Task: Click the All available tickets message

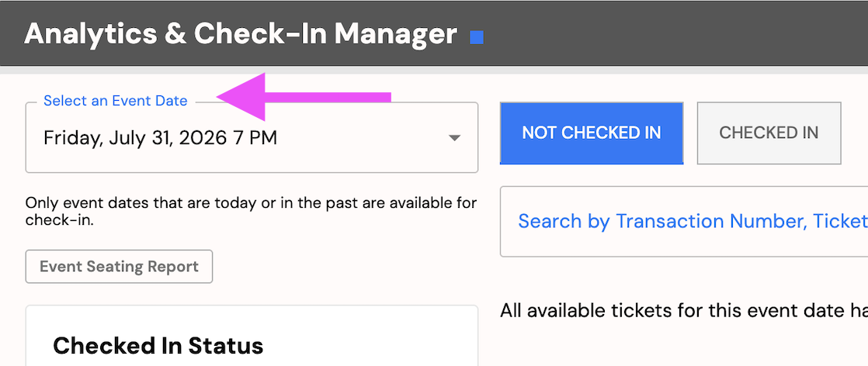Action: [684, 311]
